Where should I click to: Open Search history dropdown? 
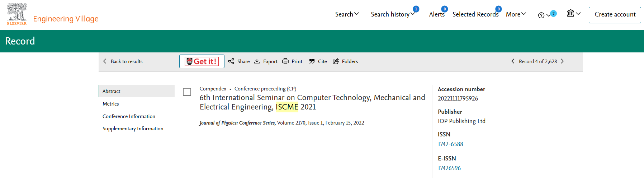pyautogui.click(x=393, y=14)
